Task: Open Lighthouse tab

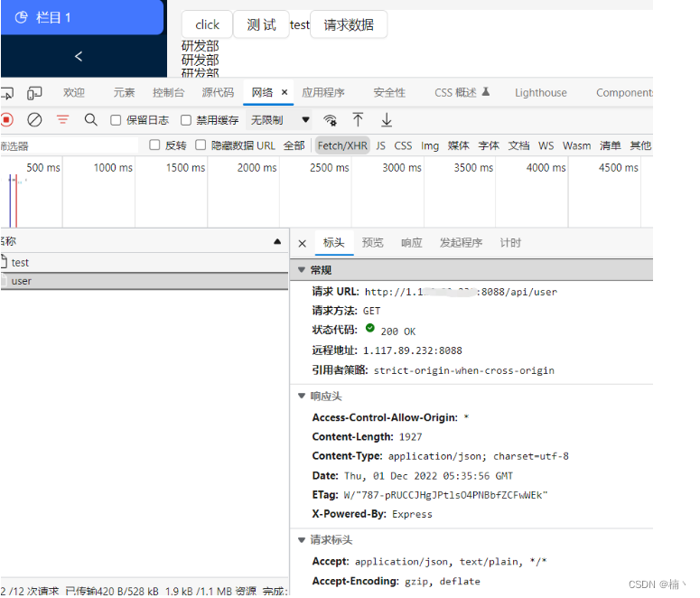Action: pos(541,93)
